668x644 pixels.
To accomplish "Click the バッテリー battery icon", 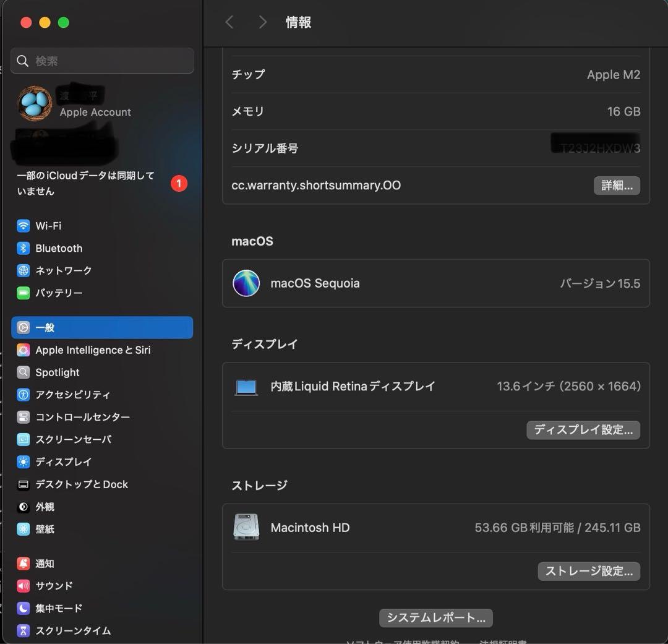I will pyautogui.click(x=24, y=293).
